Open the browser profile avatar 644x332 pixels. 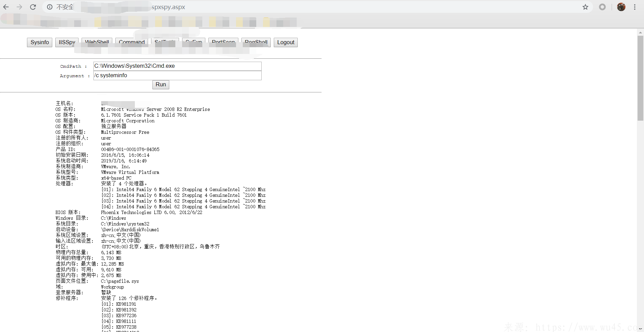coord(621,7)
